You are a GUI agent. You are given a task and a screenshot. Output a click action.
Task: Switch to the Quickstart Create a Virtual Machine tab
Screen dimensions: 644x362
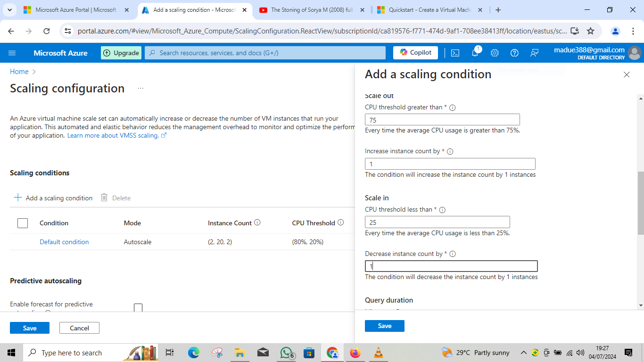(430, 10)
